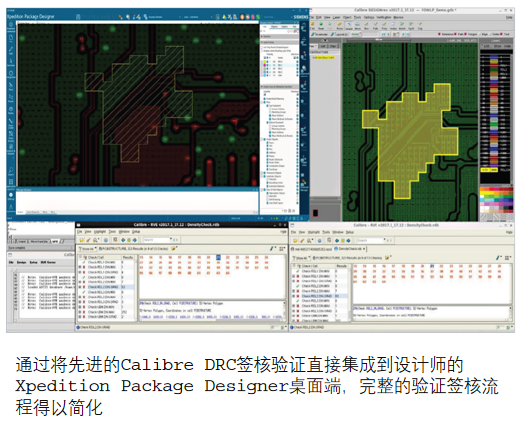The width and height of the screenshot is (521, 428).
Task: Click the Search field in left RVE toolbar
Action: coord(157,240)
